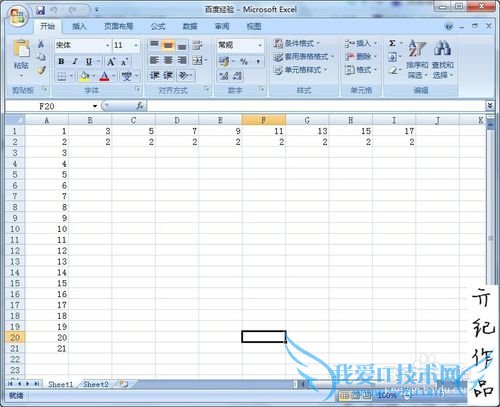The image size is (500, 407).
Task: Open the Sheet2 worksheet tab
Action: 96,384
